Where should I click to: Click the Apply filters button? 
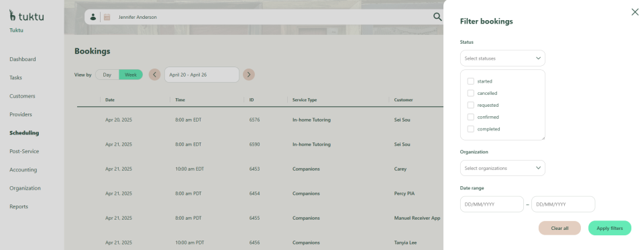(x=610, y=228)
